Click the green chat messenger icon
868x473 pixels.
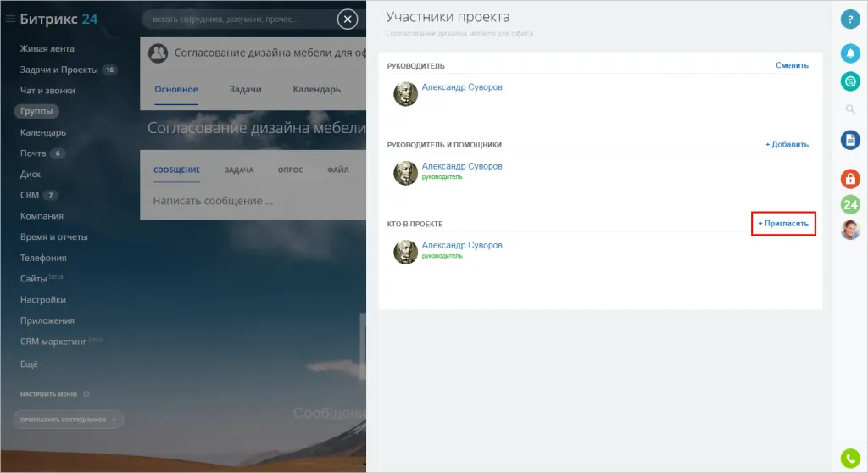click(850, 81)
